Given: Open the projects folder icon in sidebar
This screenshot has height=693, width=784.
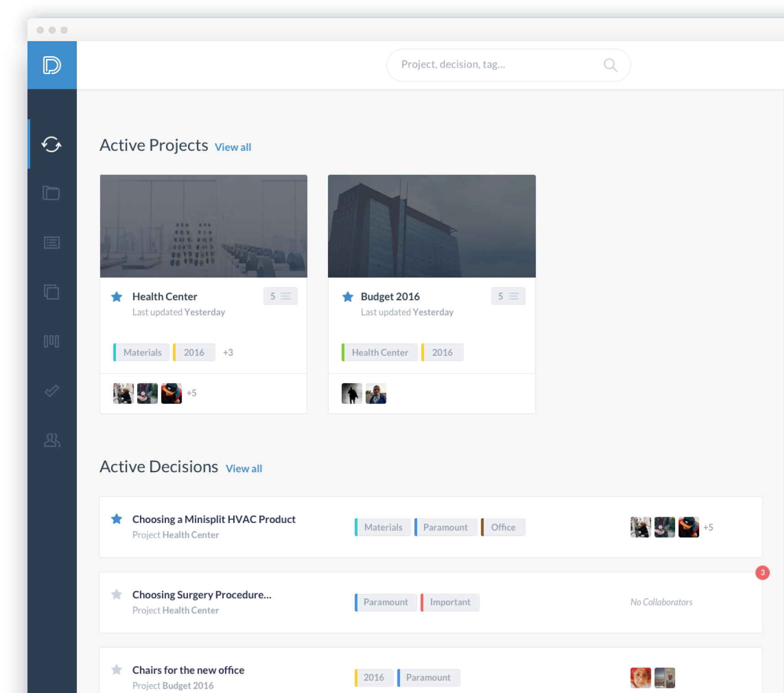Looking at the screenshot, I should [51, 193].
